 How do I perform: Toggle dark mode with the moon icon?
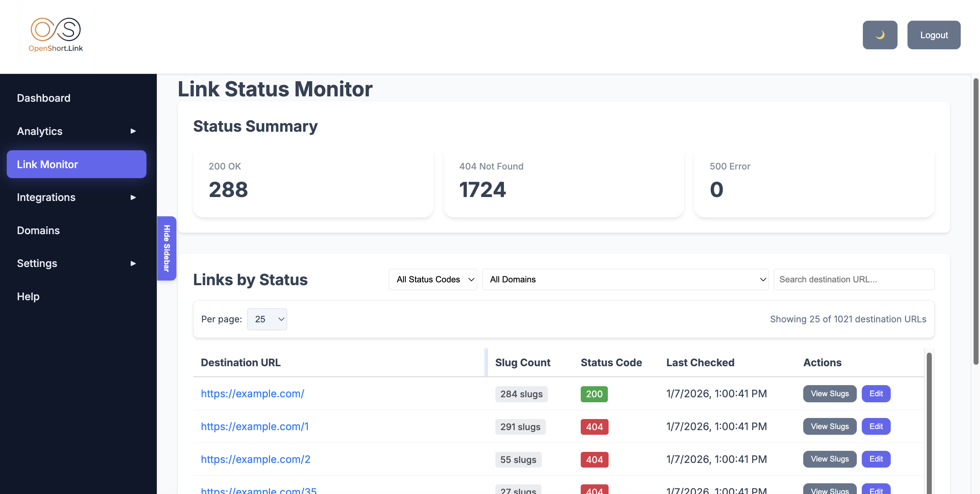click(880, 35)
